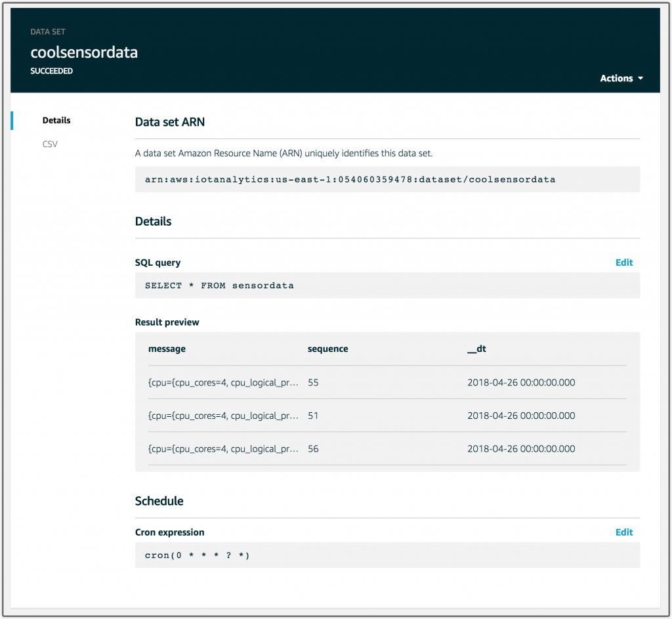This screenshot has height=619, width=672.
Task: Click the message column header
Action: (167, 349)
